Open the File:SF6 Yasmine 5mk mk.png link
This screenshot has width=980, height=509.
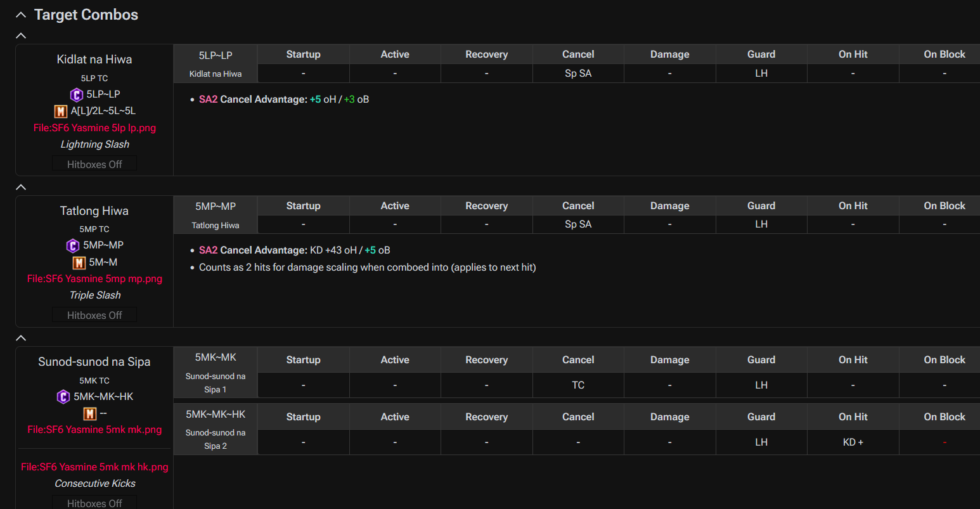point(94,429)
